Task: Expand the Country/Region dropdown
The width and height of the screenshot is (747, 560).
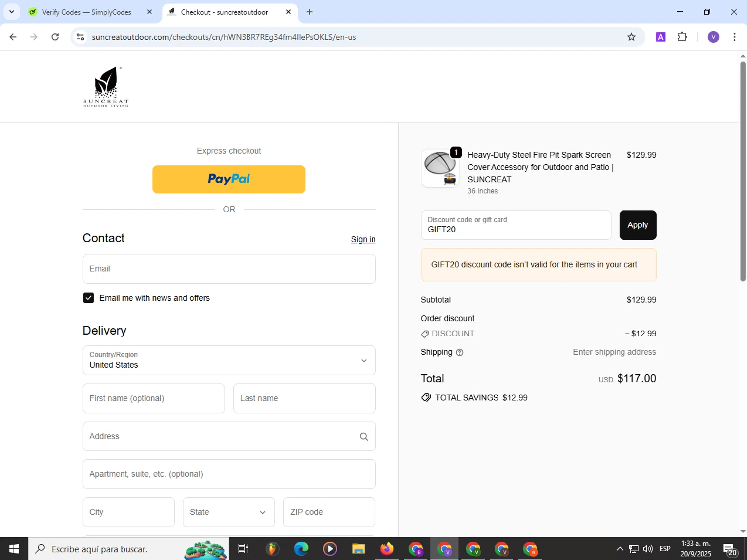Action: pyautogui.click(x=229, y=360)
